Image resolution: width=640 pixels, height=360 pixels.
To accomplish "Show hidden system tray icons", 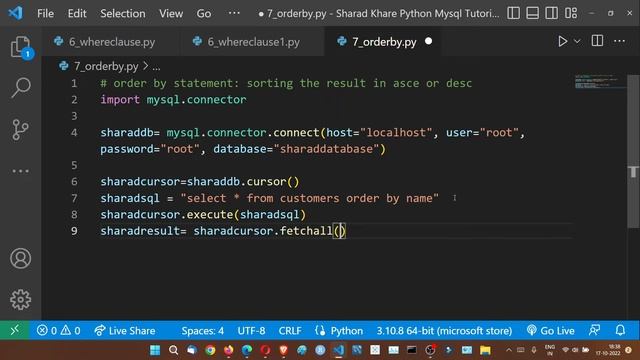I will [x=509, y=350].
